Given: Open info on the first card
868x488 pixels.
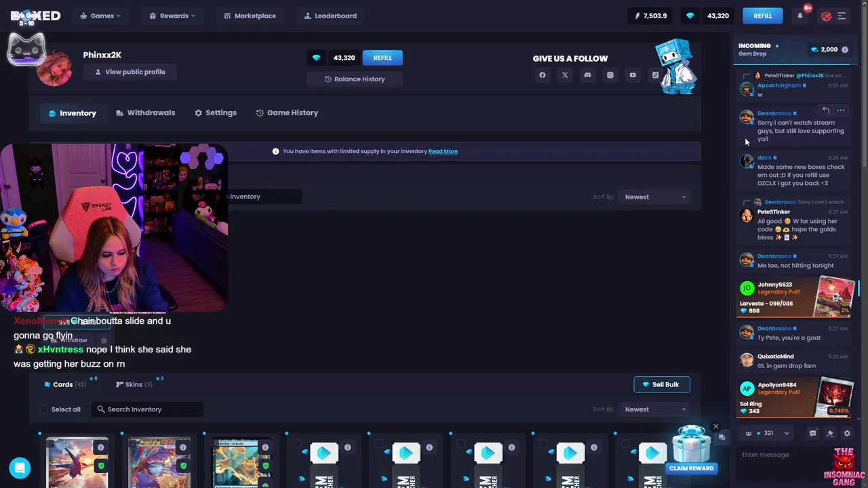Looking at the screenshot, I should pos(101,447).
